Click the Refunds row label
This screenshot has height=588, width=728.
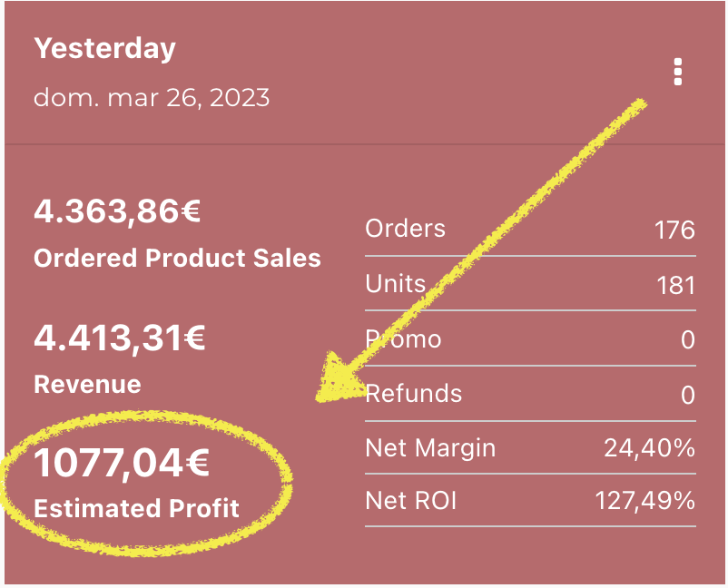click(414, 394)
